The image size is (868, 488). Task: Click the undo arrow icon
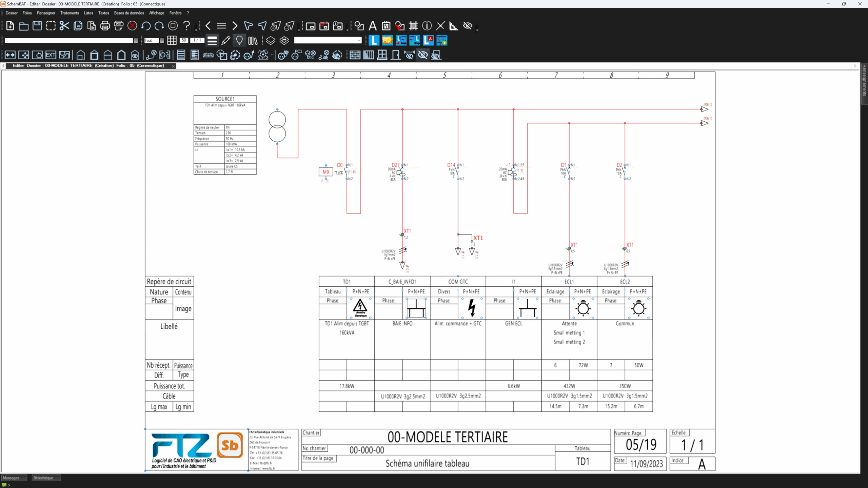[146, 26]
